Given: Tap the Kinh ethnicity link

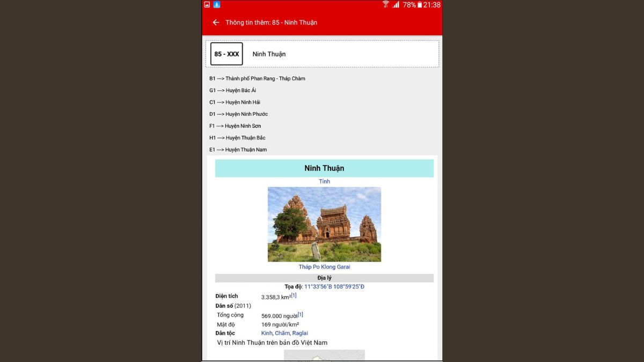Looking at the screenshot, I should click(267, 333).
